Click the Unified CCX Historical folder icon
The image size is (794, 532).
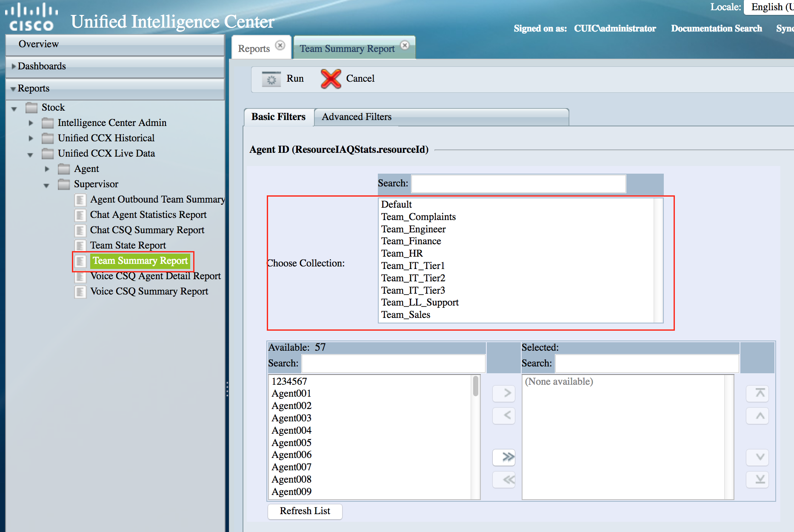pyautogui.click(x=48, y=138)
